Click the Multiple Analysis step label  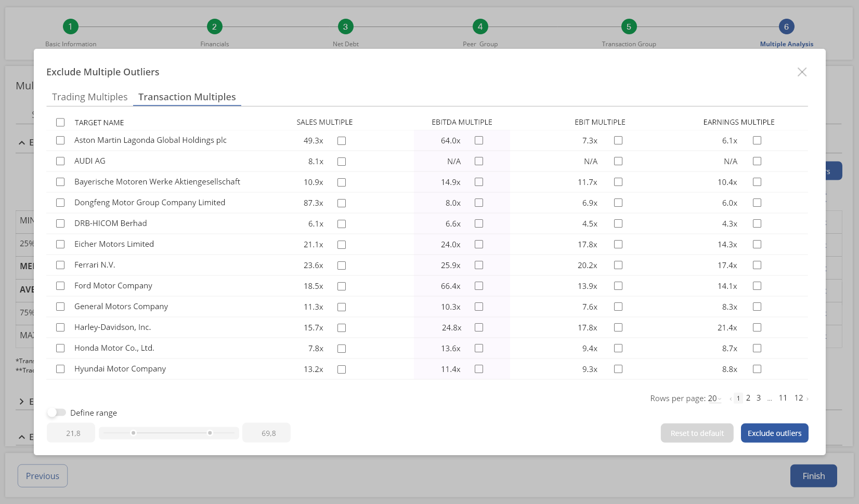click(x=786, y=44)
